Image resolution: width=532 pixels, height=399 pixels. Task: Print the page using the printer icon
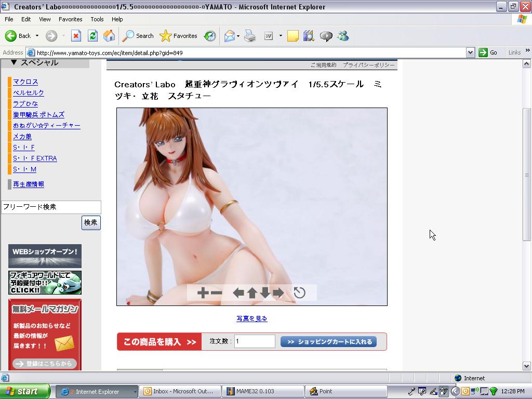coord(250,36)
